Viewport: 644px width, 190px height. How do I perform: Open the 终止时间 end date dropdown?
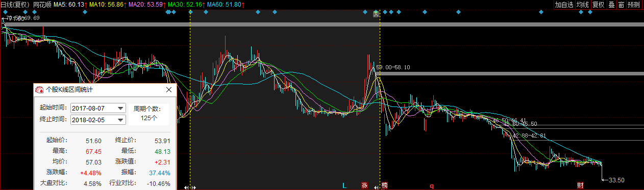point(98,120)
